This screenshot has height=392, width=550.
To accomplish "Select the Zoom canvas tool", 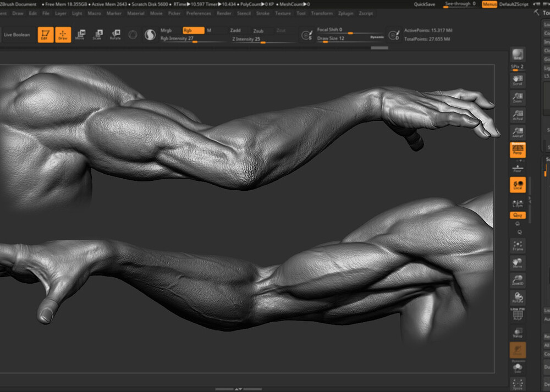I will (518, 98).
